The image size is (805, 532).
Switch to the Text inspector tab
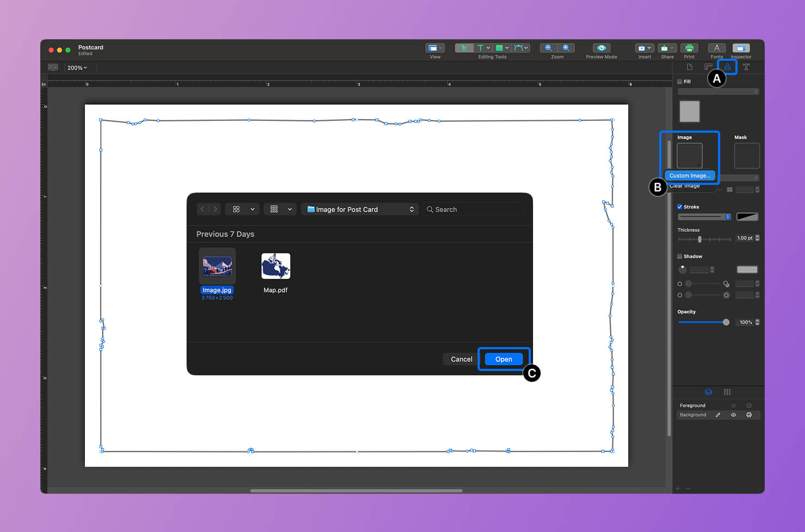746,67
